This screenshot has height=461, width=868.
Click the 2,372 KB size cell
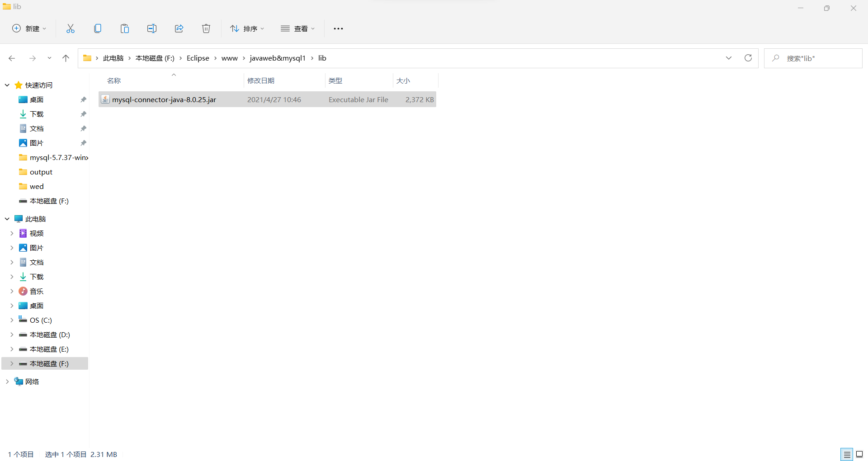point(420,99)
